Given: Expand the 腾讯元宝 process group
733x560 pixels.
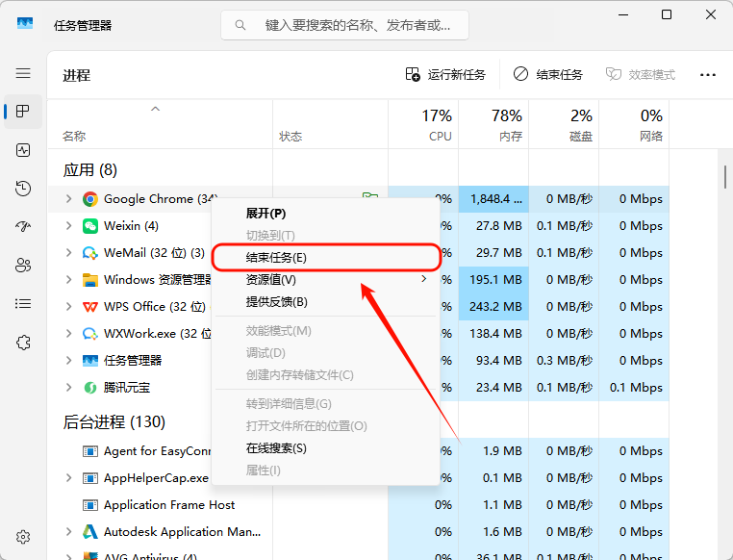Looking at the screenshot, I should pyautogui.click(x=68, y=388).
